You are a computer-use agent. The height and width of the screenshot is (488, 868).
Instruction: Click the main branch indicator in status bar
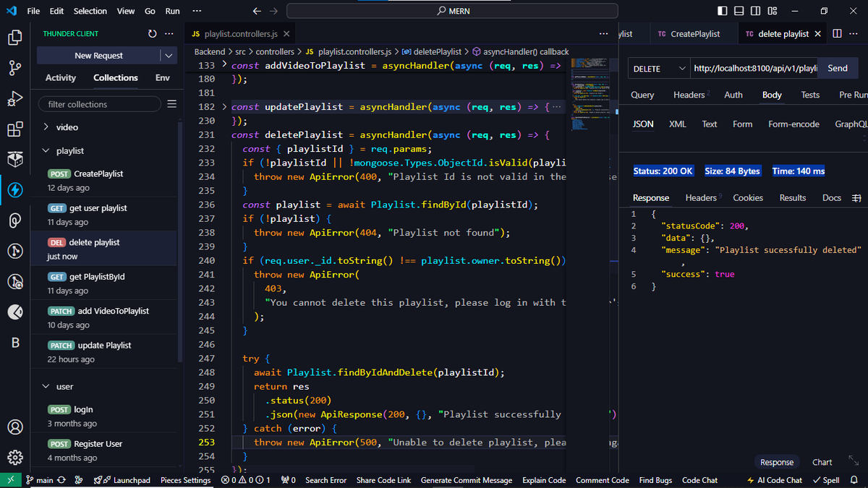click(40, 480)
